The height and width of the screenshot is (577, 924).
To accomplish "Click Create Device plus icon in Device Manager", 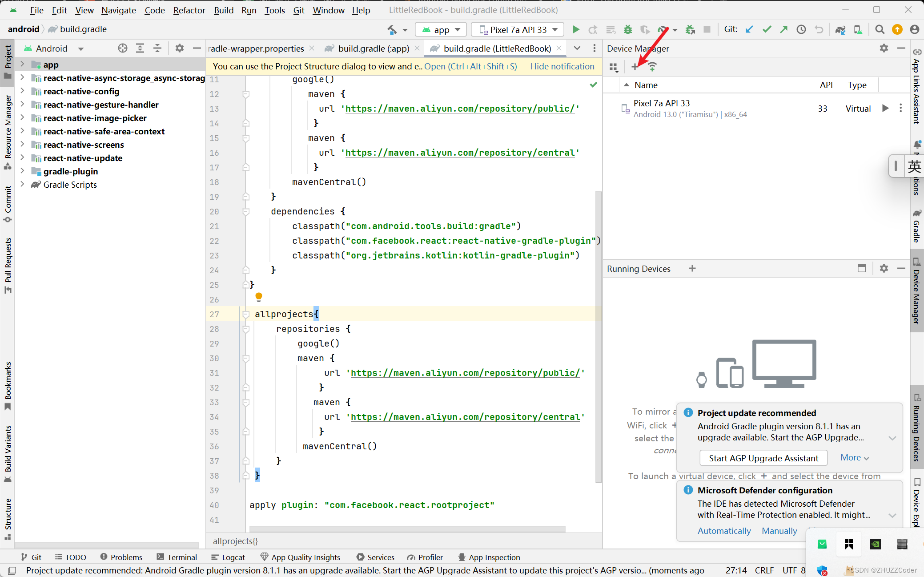I will coord(635,67).
